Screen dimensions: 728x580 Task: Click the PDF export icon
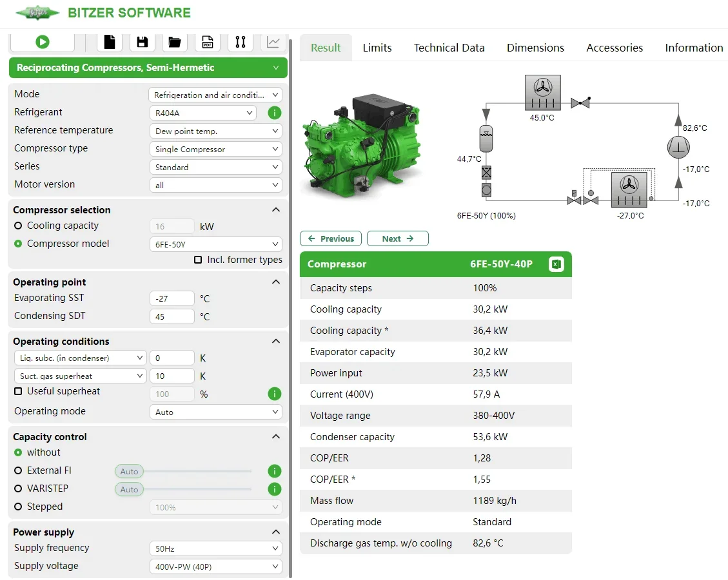(208, 42)
